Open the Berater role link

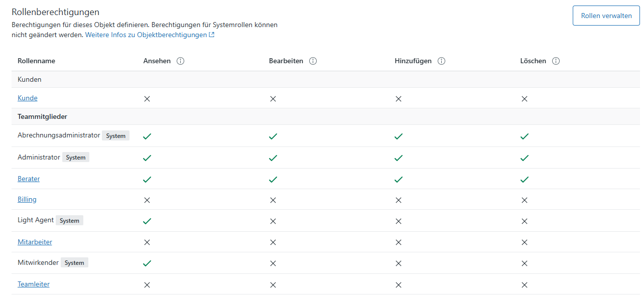[29, 179]
